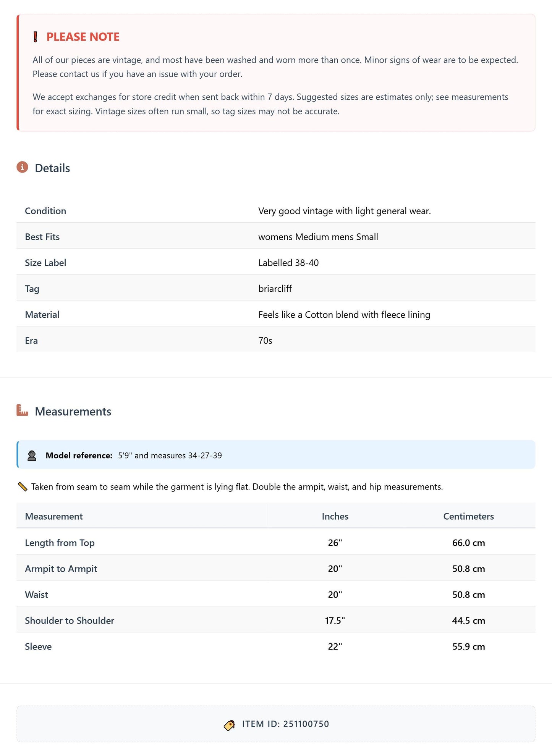Click the Details info circle icon
This screenshot has width=552, height=756.
tap(23, 167)
